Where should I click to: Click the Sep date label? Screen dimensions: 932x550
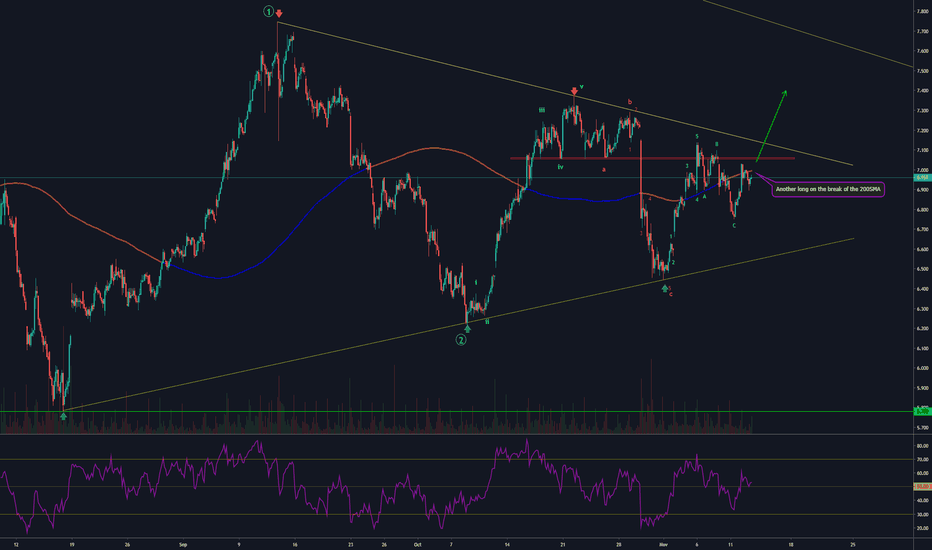click(x=182, y=544)
